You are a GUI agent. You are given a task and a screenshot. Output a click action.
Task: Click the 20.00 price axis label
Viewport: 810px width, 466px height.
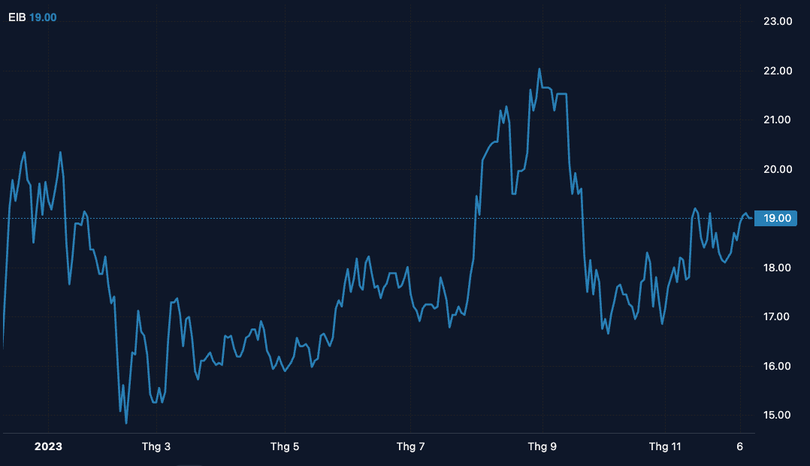click(x=777, y=169)
